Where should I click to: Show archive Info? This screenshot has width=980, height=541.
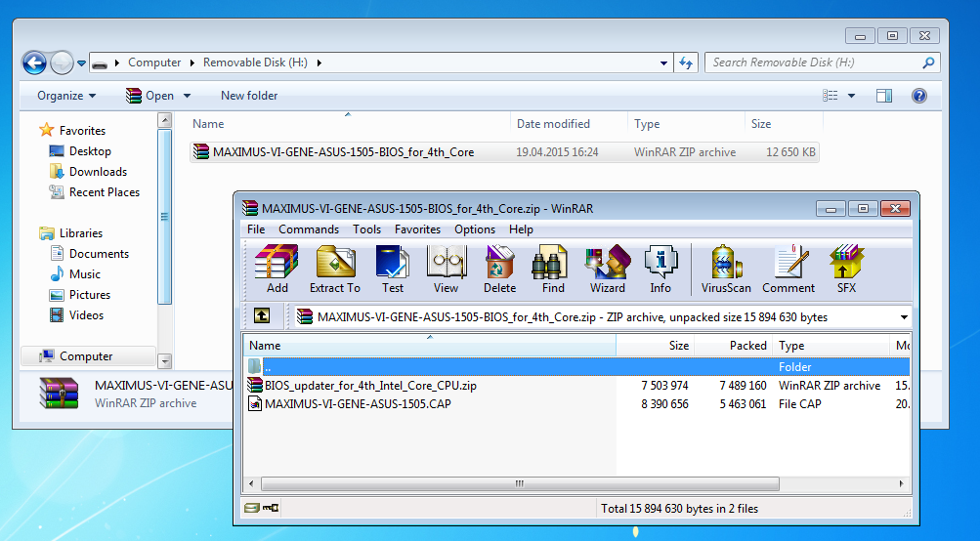(x=660, y=269)
